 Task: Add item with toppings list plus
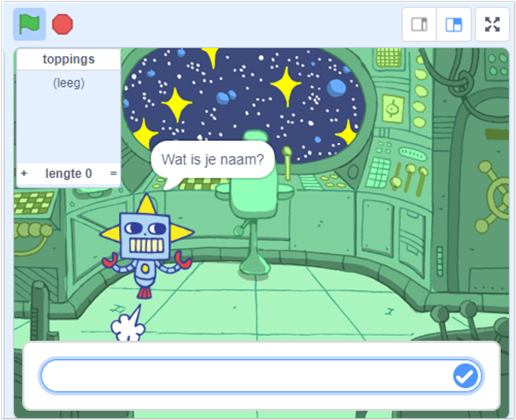pos(24,173)
